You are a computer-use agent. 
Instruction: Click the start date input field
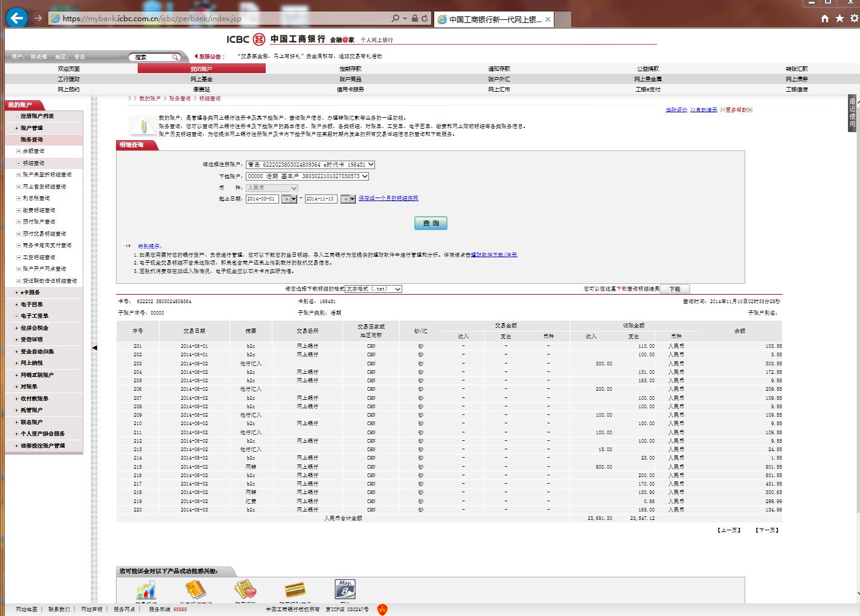pyautogui.click(x=262, y=199)
